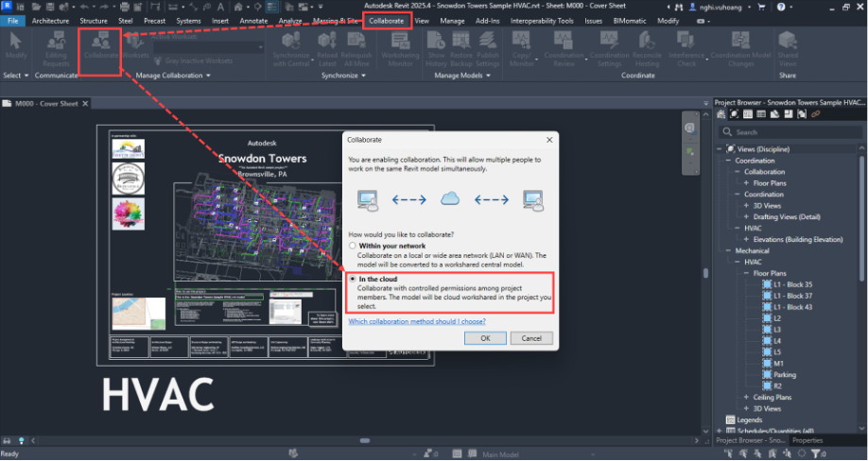Switch to the Properties panel tab
Screen dimensions: 868x461
coord(807,440)
